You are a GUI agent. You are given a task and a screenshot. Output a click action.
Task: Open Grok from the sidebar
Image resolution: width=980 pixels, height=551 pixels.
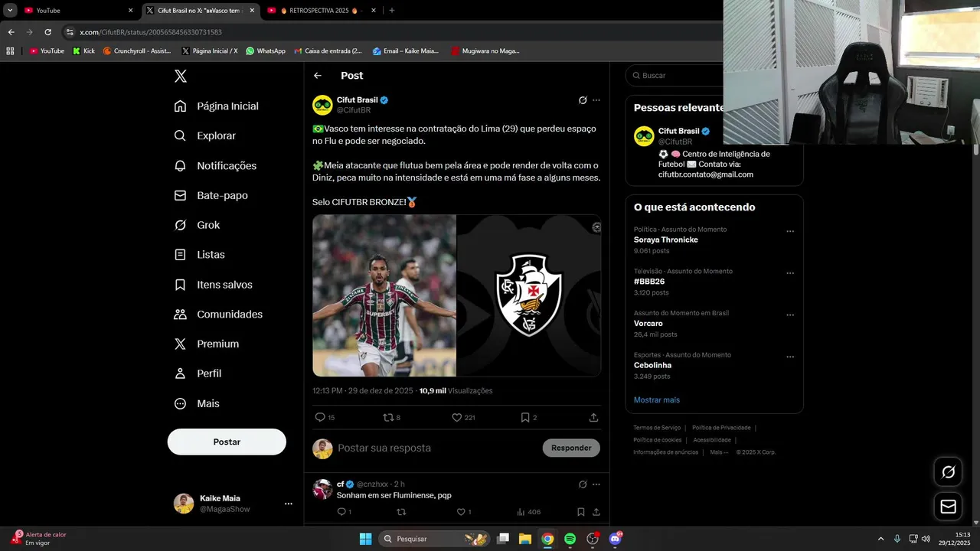coord(197,225)
